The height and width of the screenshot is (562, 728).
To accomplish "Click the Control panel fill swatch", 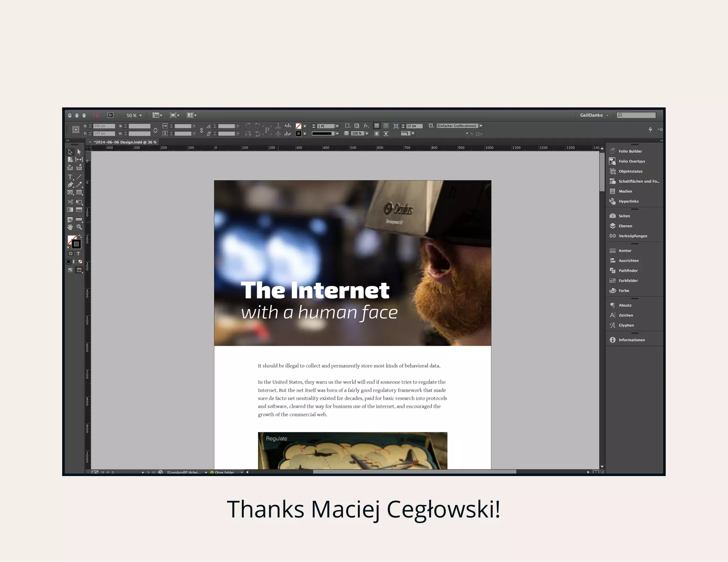I will tap(299, 126).
